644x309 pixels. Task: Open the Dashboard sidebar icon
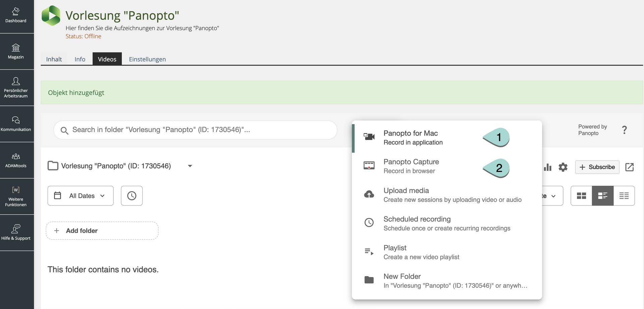pos(16,16)
